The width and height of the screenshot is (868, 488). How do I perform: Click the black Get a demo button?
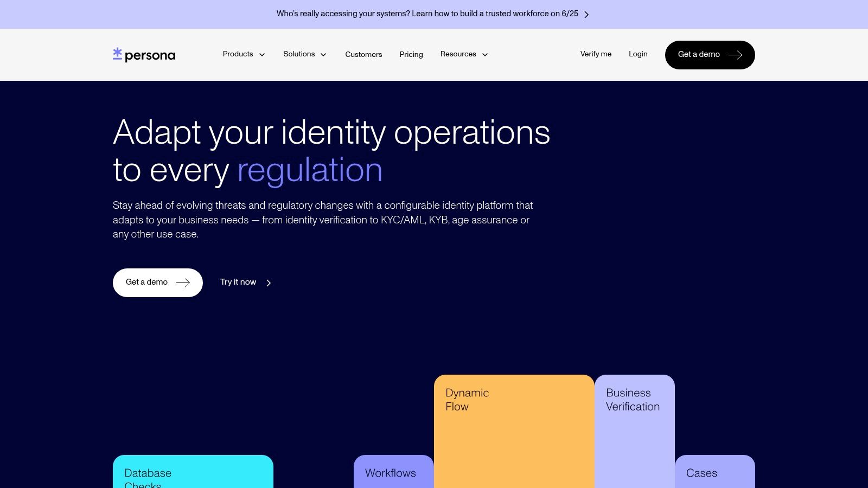pos(710,55)
